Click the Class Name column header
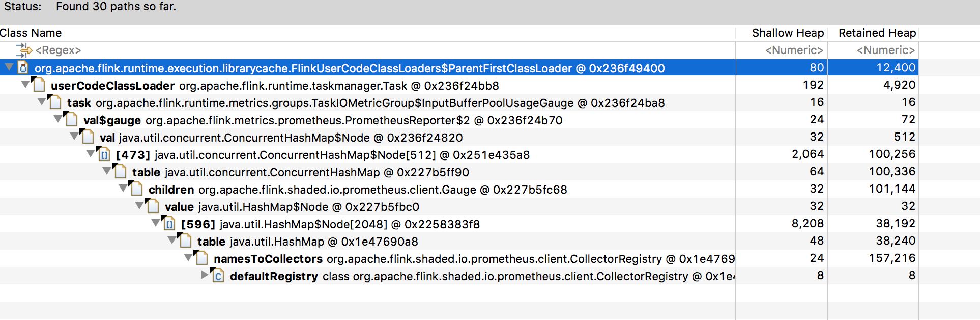The height and width of the screenshot is (320, 980). point(31,33)
